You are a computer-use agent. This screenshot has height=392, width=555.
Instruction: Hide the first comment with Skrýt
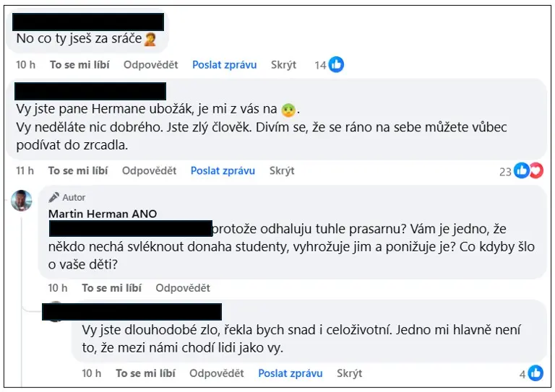pyautogui.click(x=283, y=65)
